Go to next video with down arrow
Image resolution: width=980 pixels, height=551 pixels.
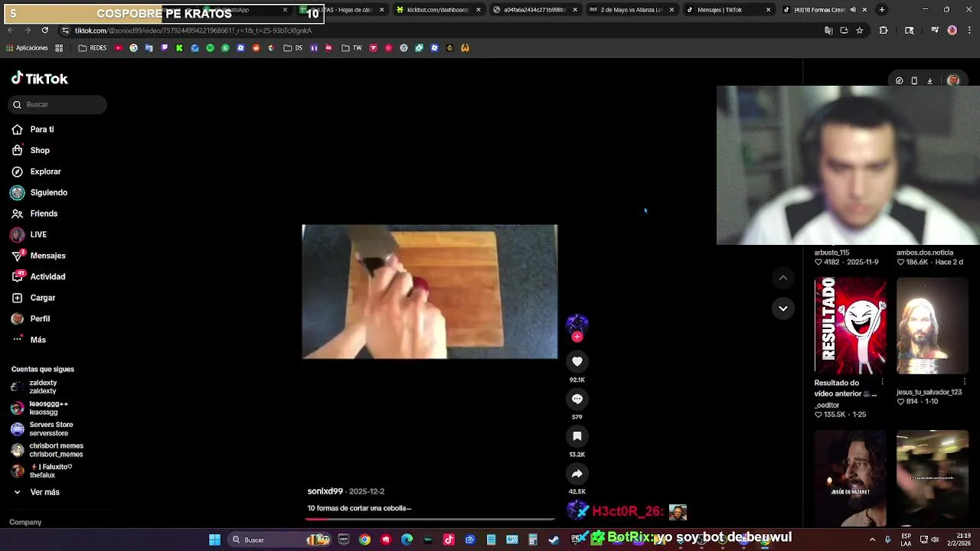[x=782, y=308]
